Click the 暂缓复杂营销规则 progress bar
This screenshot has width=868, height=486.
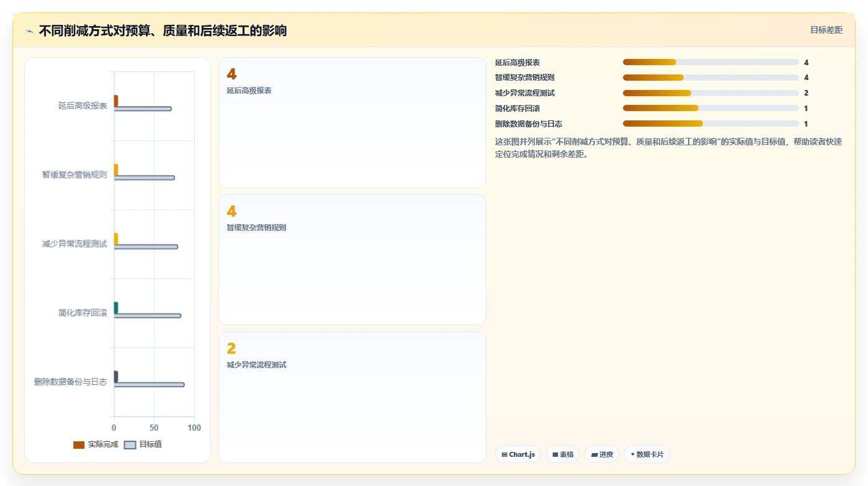click(x=711, y=78)
